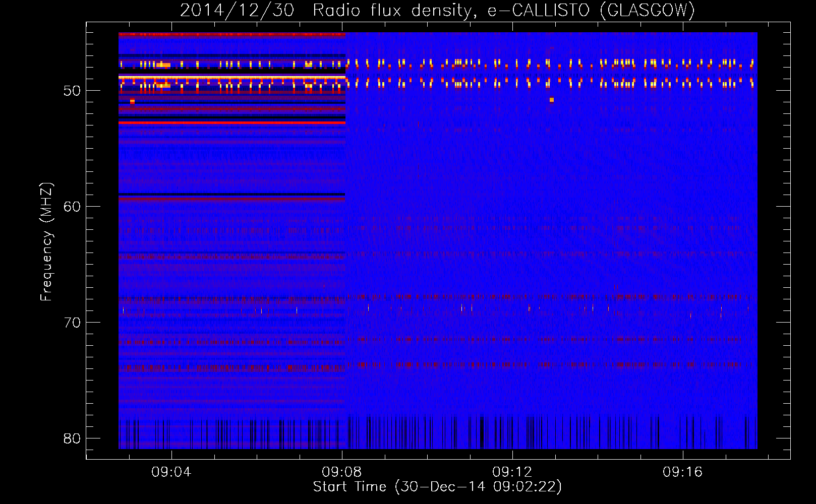This screenshot has height=504, width=816.
Task: Click the '80' frequency tick label
Action: pos(72,438)
